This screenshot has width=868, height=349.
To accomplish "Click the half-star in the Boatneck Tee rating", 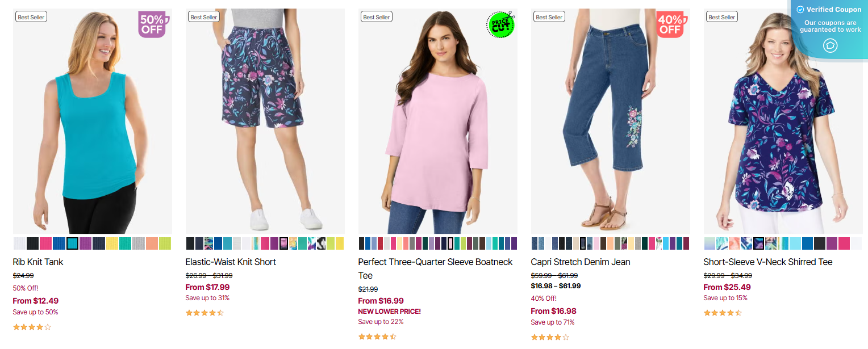I will (393, 336).
